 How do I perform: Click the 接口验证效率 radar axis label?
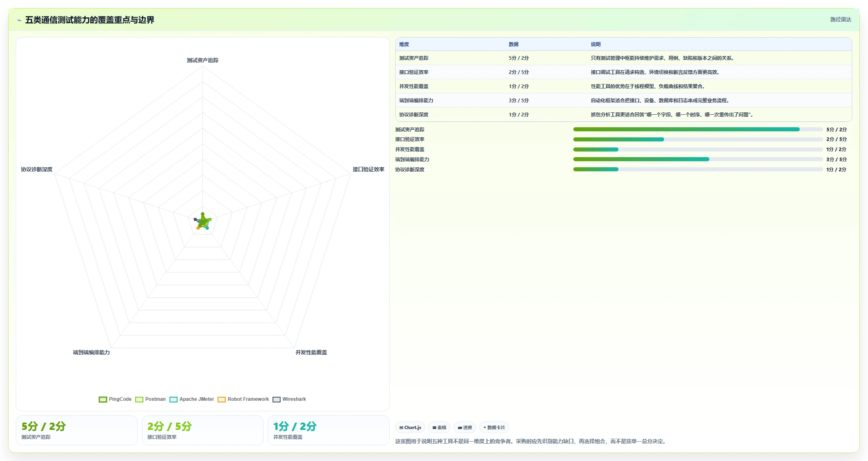click(x=369, y=169)
